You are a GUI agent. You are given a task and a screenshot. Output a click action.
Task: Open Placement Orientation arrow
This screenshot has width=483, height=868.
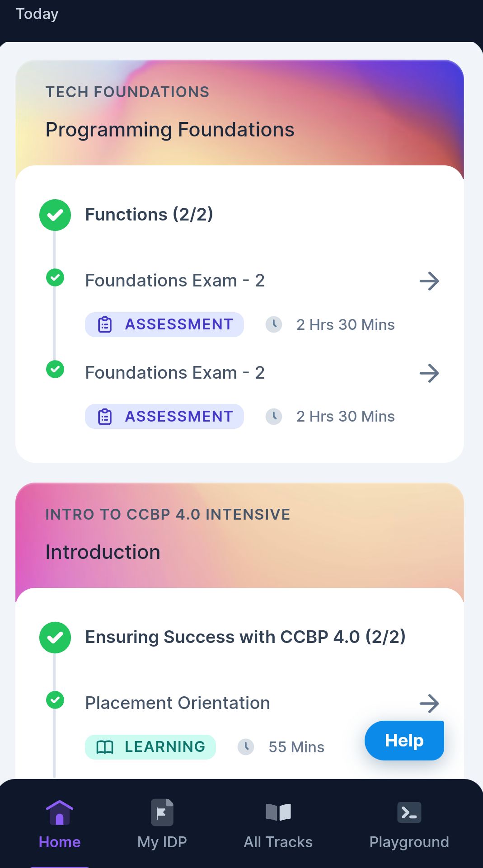pos(429,704)
